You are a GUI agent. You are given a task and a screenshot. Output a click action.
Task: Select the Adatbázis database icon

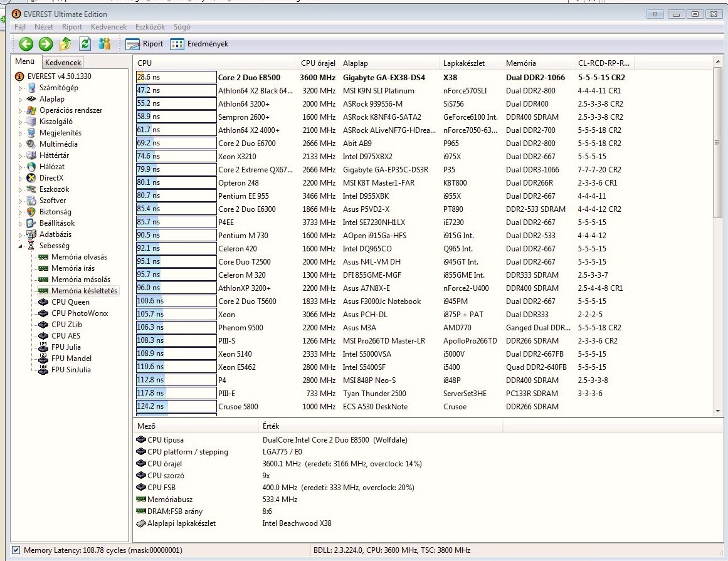pyautogui.click(x=31, y=234)
